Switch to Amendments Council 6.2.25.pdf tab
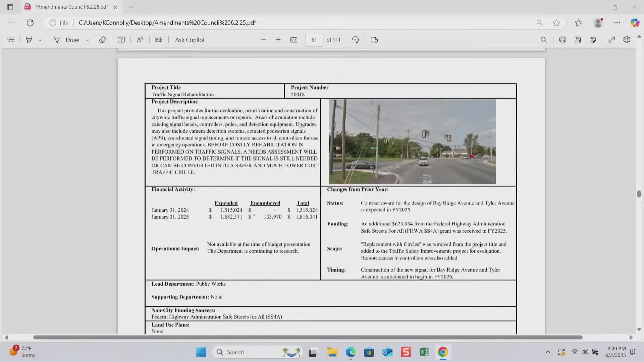This screenshot has width=644, height=362. [x=71, y=7]
